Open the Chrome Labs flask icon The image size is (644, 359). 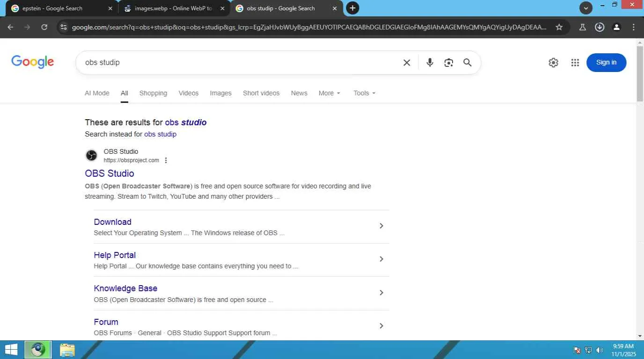coord(583,27)
